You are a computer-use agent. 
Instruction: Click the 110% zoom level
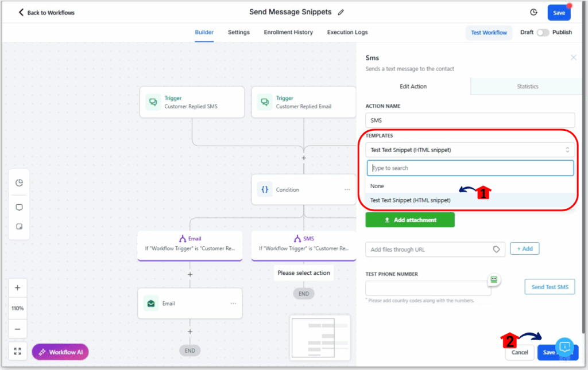point(18,308)
